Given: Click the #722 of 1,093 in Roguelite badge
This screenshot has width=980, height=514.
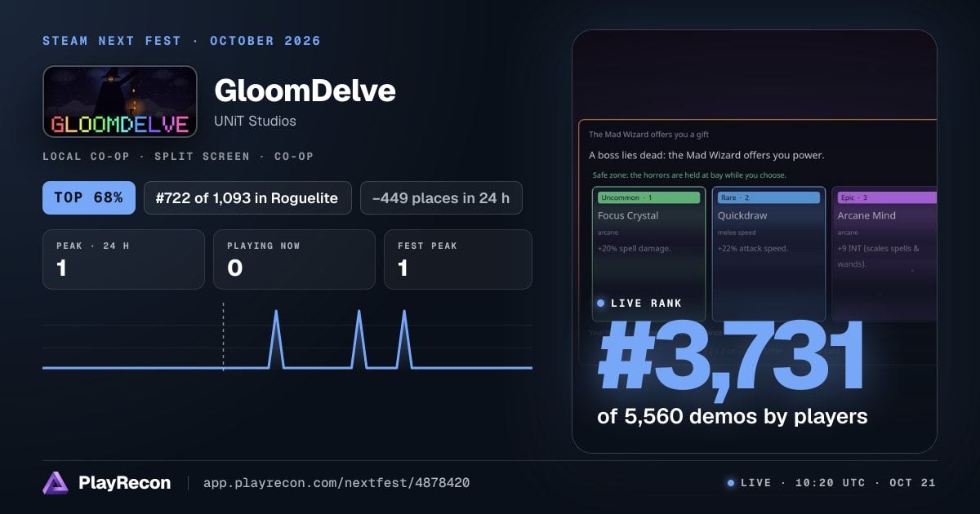Looking at the screenshot, I should 247,197.
